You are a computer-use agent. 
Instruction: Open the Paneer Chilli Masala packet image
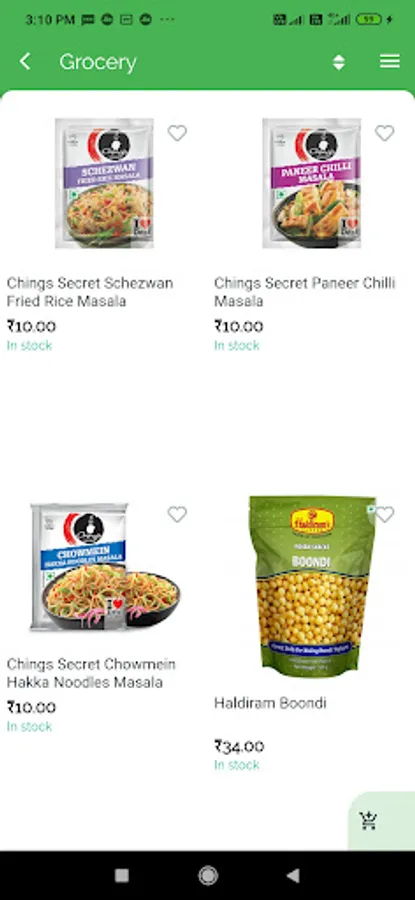pyautogui.click(x=312, y=183)
